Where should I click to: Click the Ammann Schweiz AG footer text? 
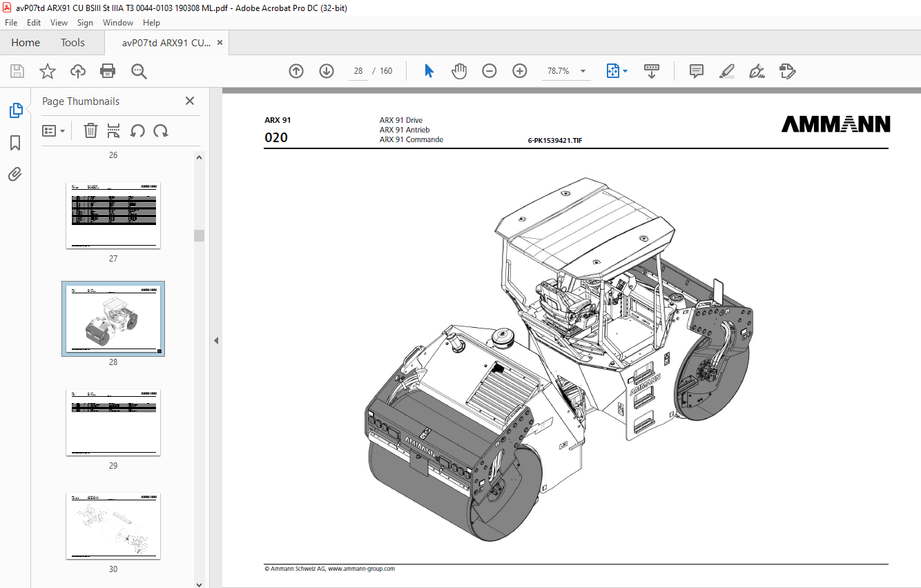330,569
